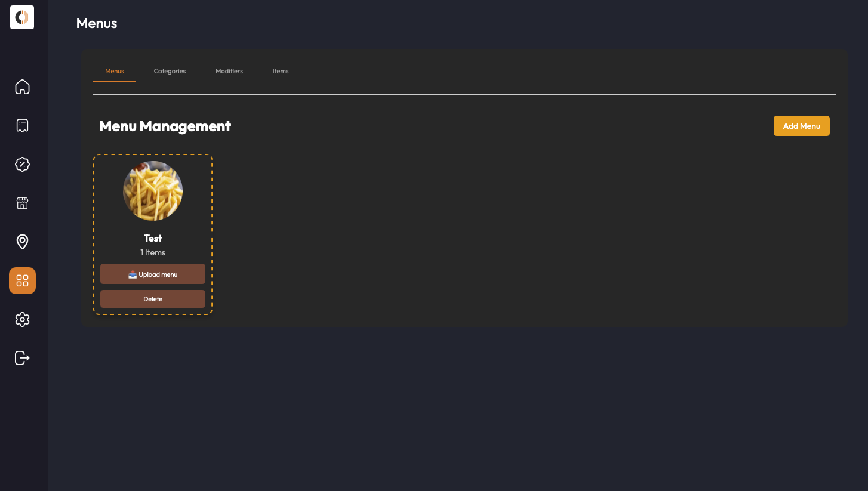Delete the Test menu
868x491 pixels.
153,299
